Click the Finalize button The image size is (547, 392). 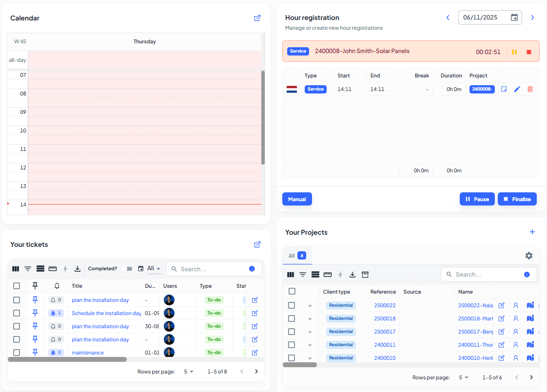517,199
